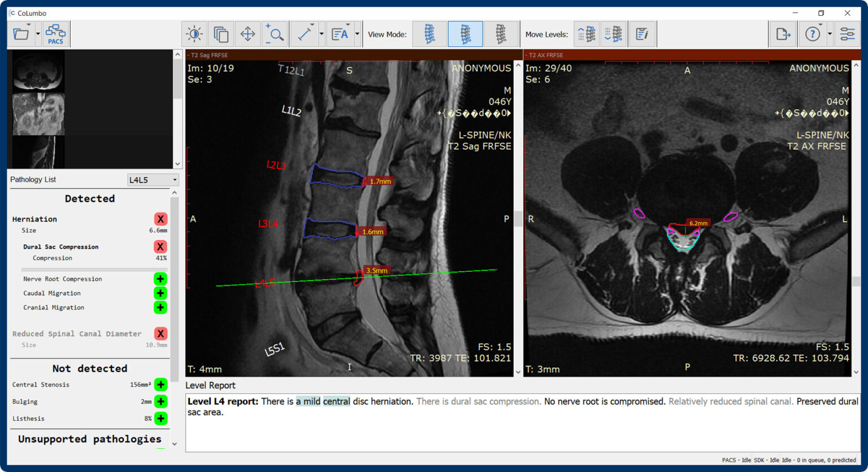Dismiss the Reduced Spinal Canal Diameter finding
Image resolution: width=868 pixels, height=472 pixels.
(160, 334)
